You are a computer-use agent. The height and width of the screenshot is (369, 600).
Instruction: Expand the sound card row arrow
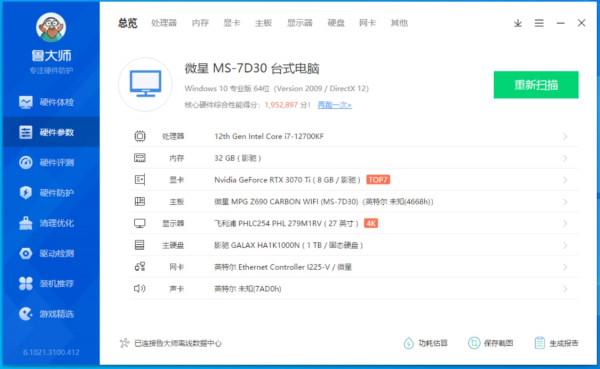pyautogui.click(x=565, y=289)
